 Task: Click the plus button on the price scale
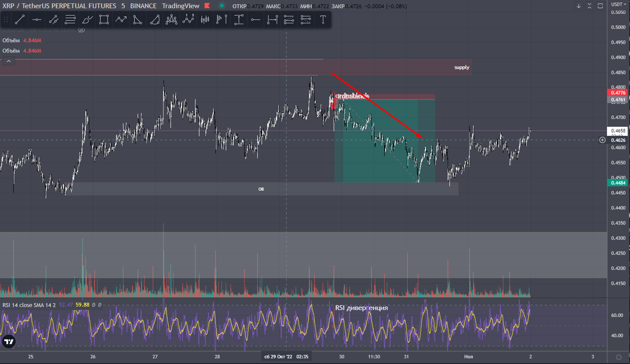[x=603, y=140]
